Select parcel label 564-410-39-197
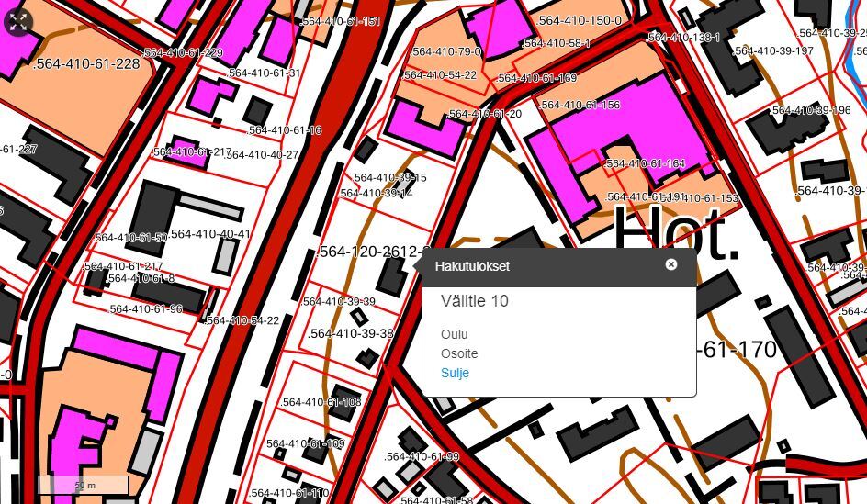 [774, 51]
